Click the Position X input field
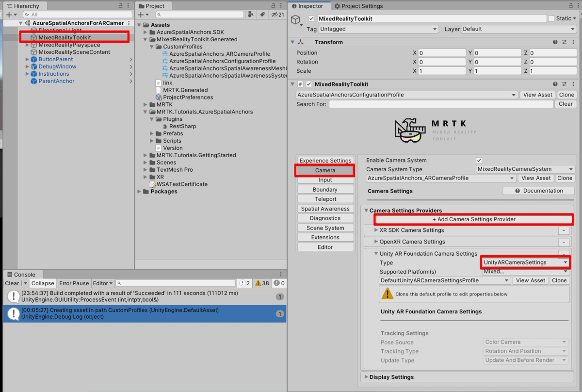The height and width of the screenshot is (392, 582). (441, 53)
